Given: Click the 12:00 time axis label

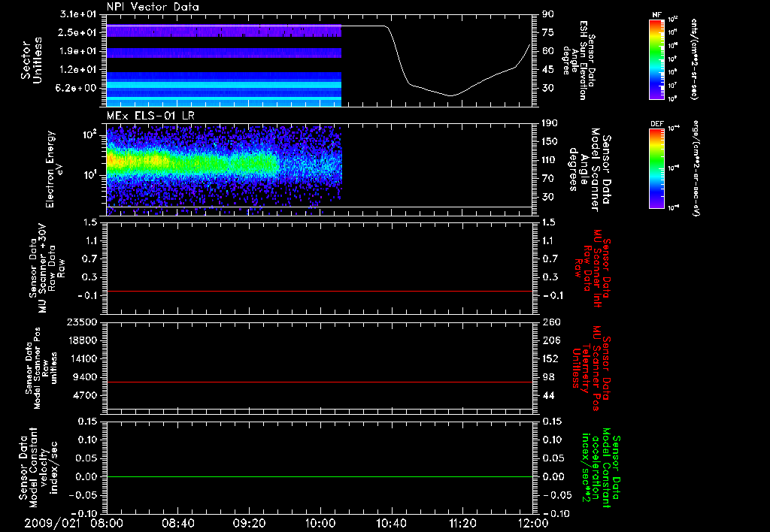Looking at the screenshot, I should click(x=533, y=523).
